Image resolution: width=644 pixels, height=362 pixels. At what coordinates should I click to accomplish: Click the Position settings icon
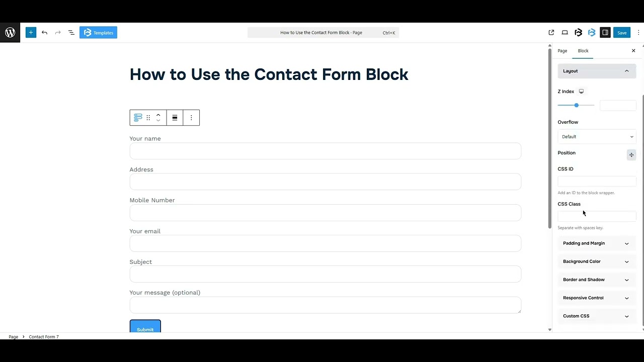[631, 154]
